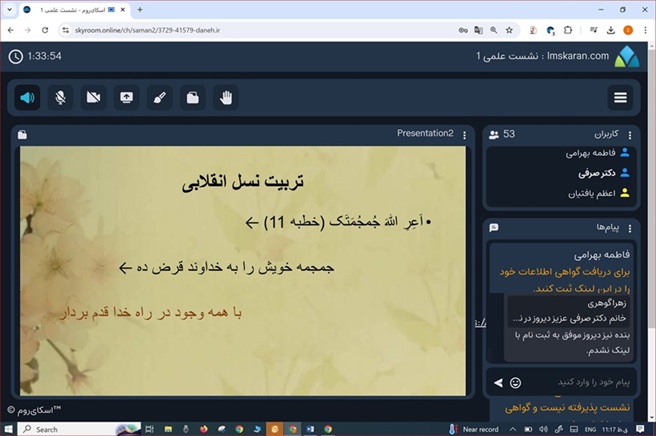This screenshot has width=656, height=436.
Task: Click the file icon on presentation panel
Action: (22, 135)
